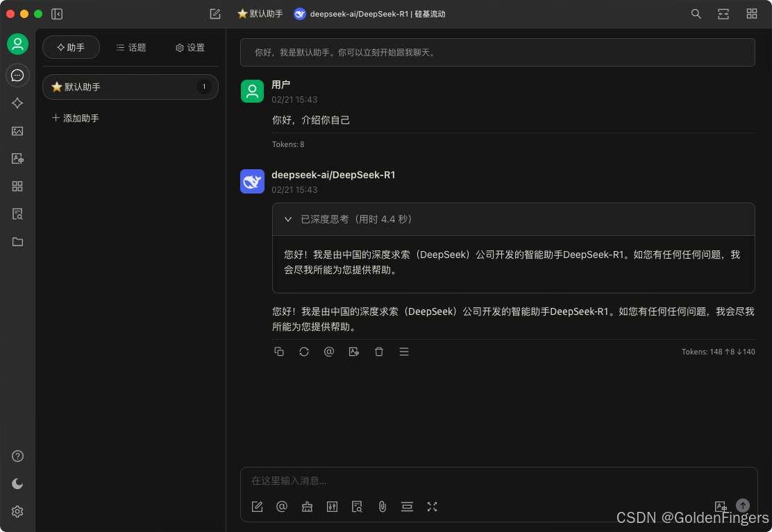Collapse the assistants side panel
This screenshot has width=772, height=532.
[57, 14]
